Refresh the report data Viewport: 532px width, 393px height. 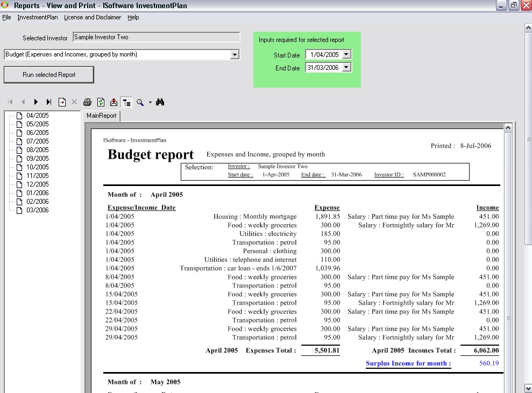click(101, 102)
